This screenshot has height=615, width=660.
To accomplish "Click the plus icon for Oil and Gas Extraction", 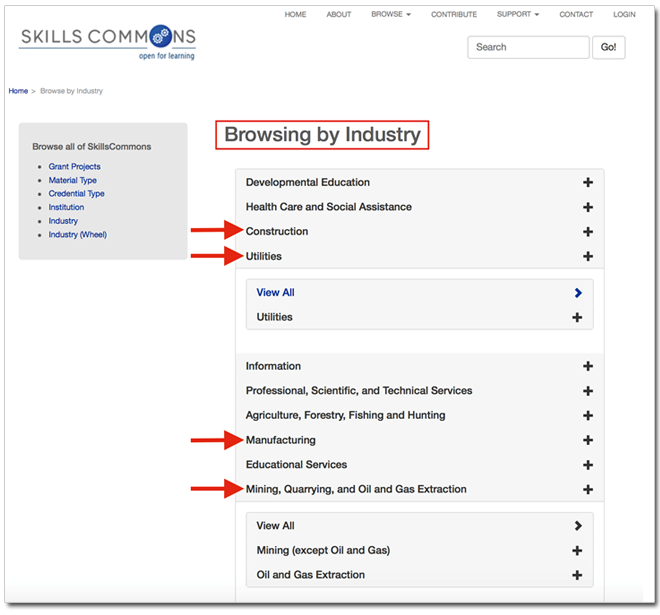I will [x=577, y=575].
